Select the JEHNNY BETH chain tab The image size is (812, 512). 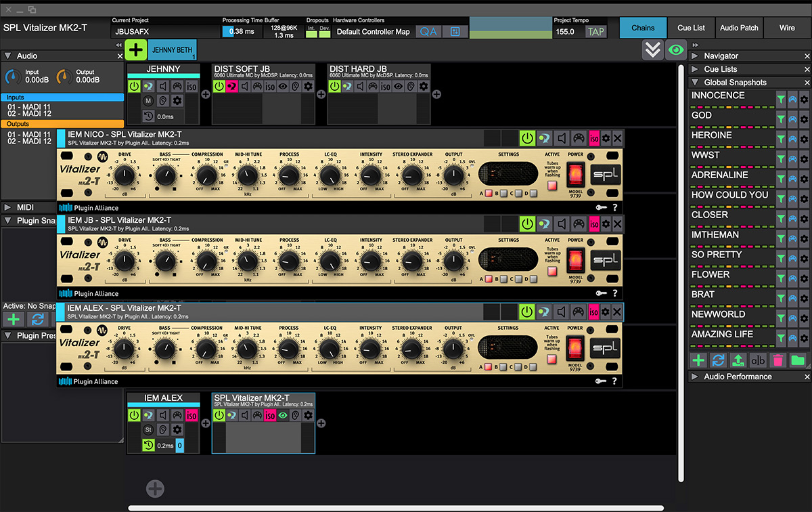coord(172,50)
